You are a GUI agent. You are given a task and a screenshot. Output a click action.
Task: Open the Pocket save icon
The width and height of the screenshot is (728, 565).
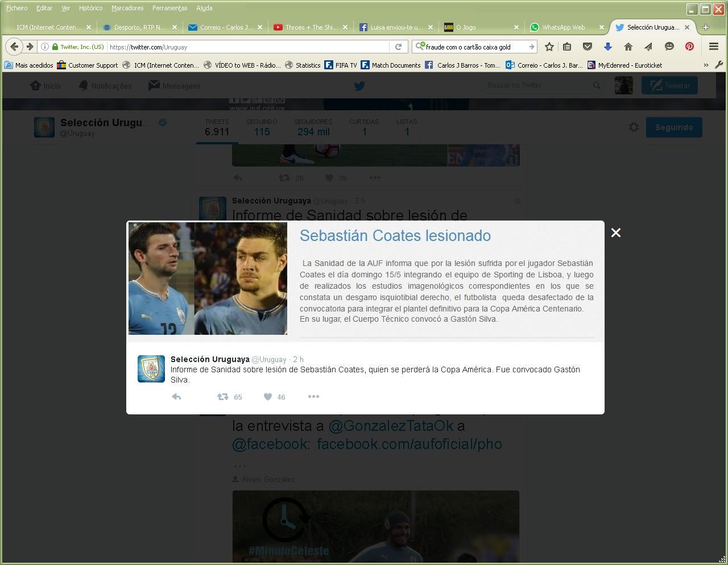click(588, 47)
